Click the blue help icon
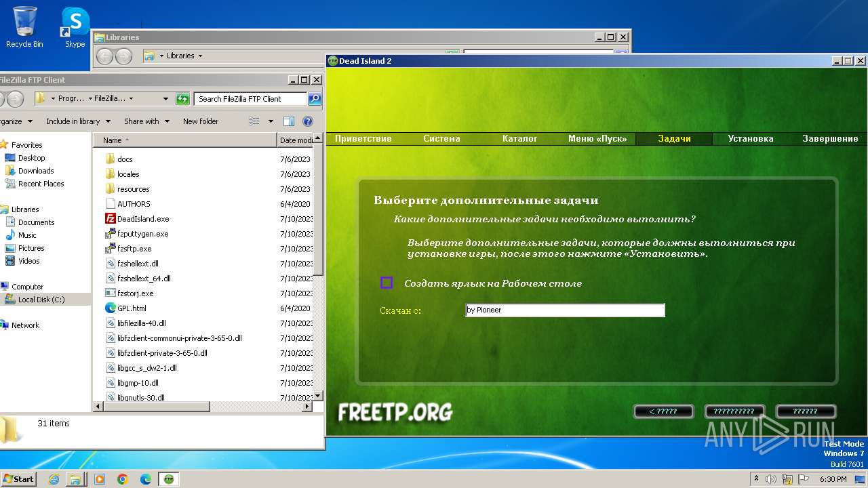The image size is (868, 488). pos(308,121)
